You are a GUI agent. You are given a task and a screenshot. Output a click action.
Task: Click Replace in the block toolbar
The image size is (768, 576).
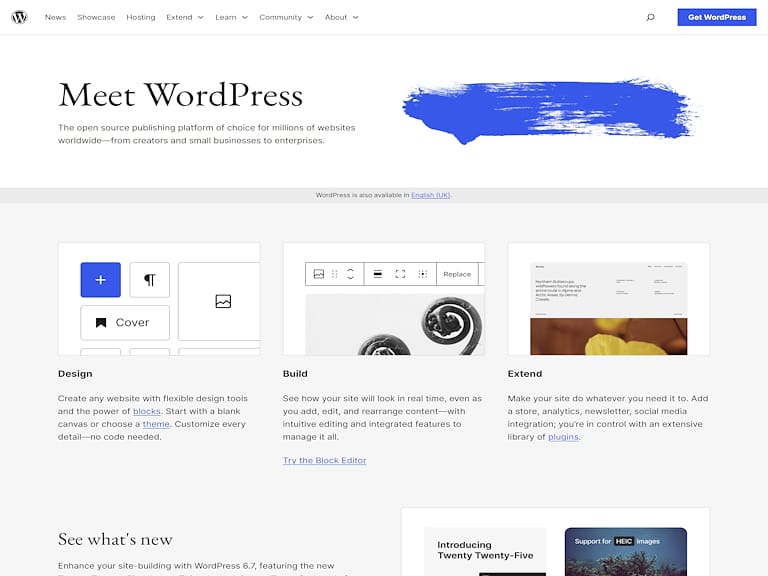pyautogui.click(x=457, y=274)
